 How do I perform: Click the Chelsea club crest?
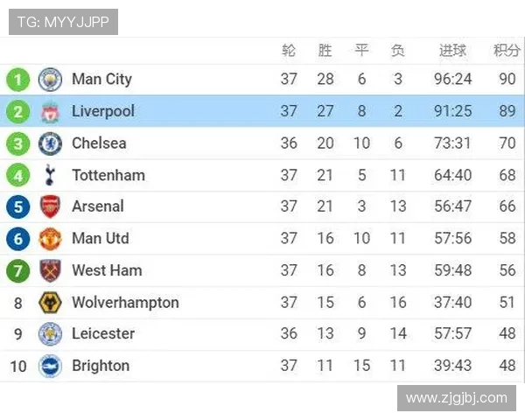50,143
